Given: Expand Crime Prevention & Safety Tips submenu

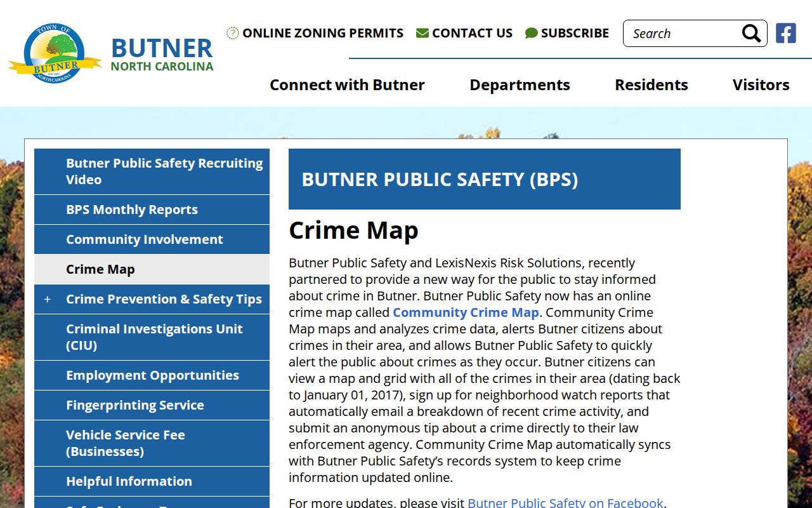Looking at the screenshot, I should click(48, 299).
